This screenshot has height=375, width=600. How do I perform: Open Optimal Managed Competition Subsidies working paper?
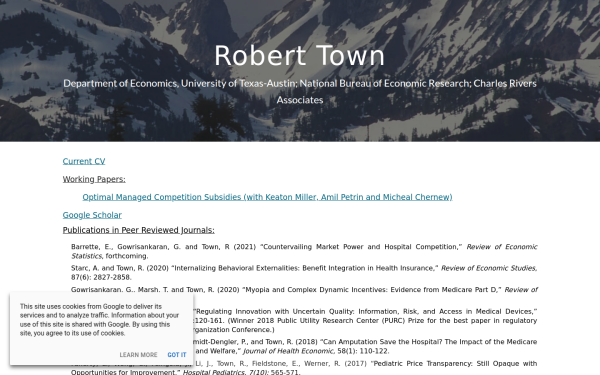(267, 197)
